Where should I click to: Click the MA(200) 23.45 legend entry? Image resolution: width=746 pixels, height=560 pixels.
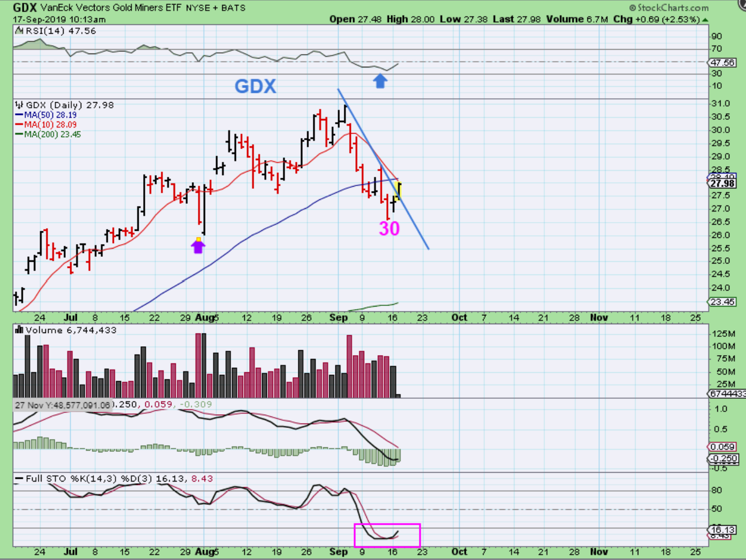coord(52,134)
